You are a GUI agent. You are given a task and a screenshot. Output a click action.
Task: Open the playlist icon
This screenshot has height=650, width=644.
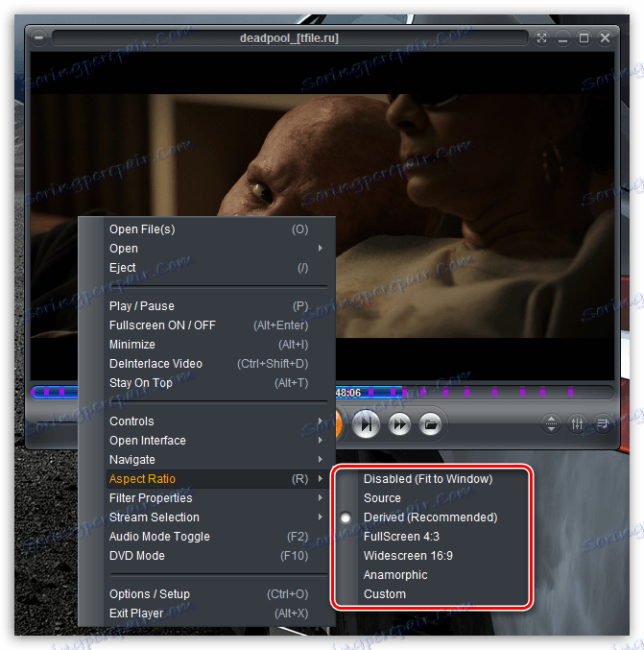603,423
